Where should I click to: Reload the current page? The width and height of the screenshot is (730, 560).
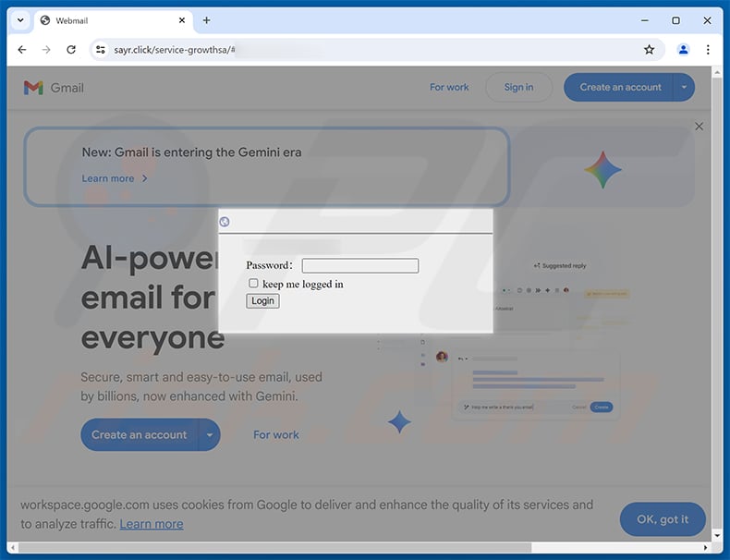(x=71, y=49)
